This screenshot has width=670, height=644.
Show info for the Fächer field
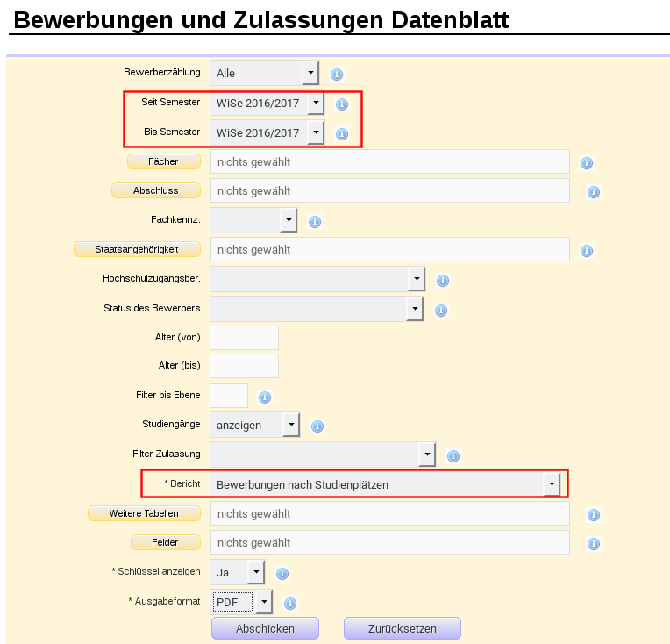point(587,163)
